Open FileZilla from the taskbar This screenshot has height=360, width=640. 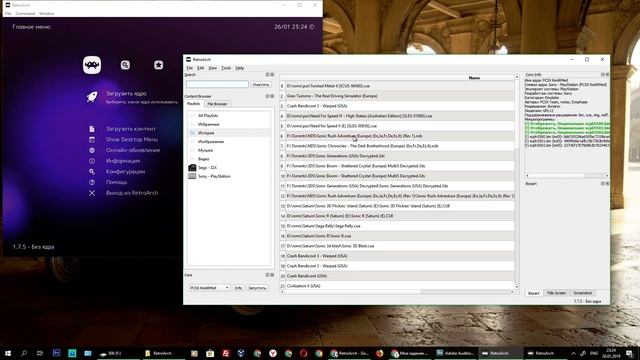pos(226,353)
